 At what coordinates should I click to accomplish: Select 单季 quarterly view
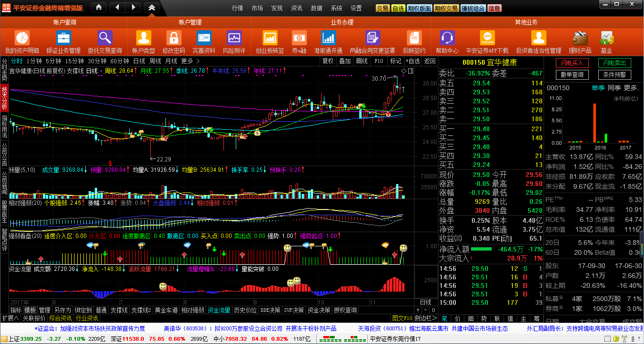click(x=598, y=88)
